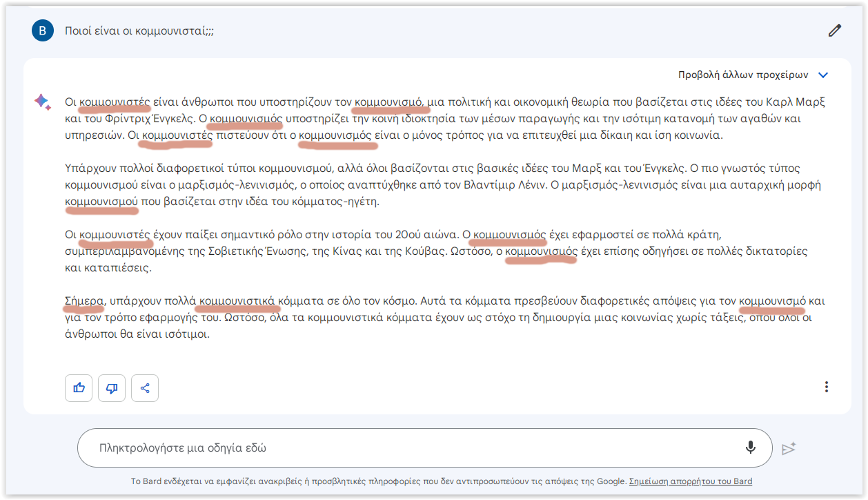Click the first paragraph mentioning Καρλ Μαρξ
868x500 pixels.
click(x=442, y=119)
